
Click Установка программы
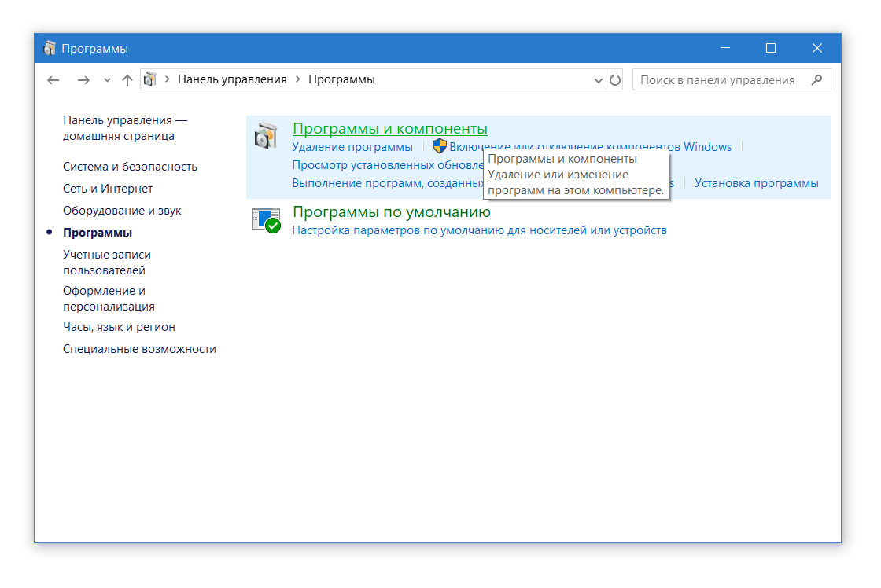click(756, 183)
